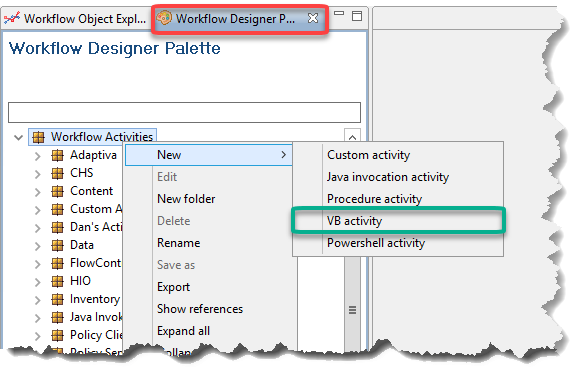Click the palette icon on Workflow Designer tab

coord(164,18)
